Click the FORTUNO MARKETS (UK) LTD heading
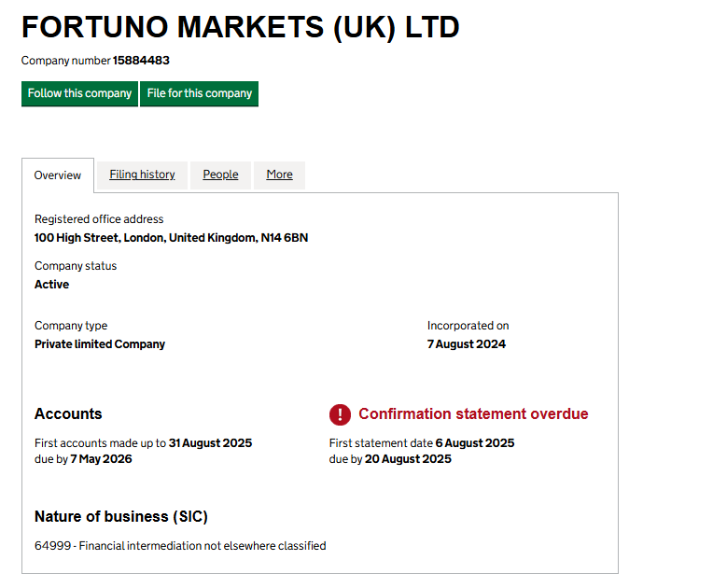This screenshot has width=713, height=588. 240,28
